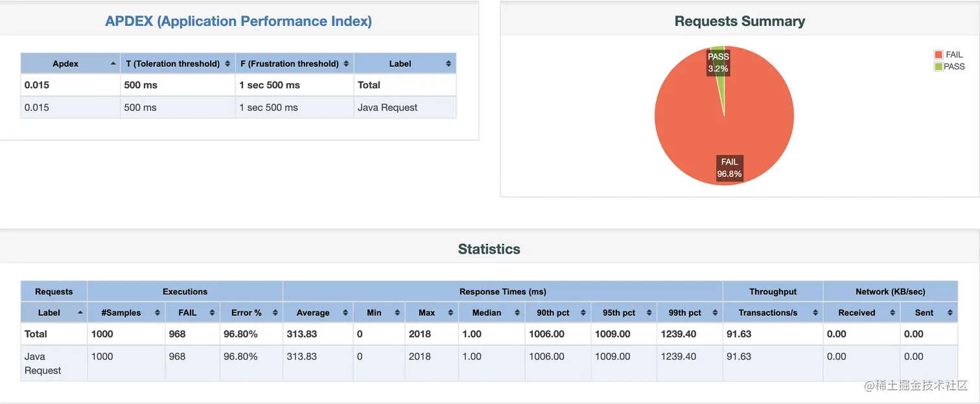Viewport: 980px width, 404px height.
Task: Click 968 in Statistics Total row
Action: click(x=177, y=334)
